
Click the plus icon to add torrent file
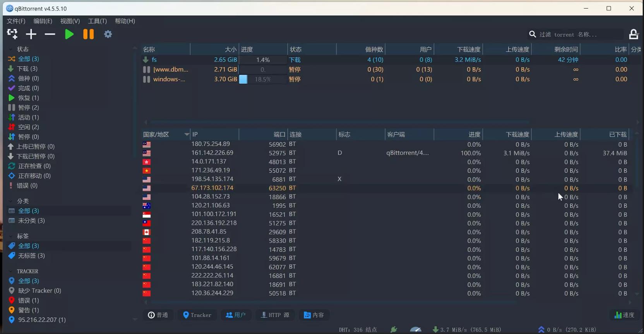(x=31, y=34)
